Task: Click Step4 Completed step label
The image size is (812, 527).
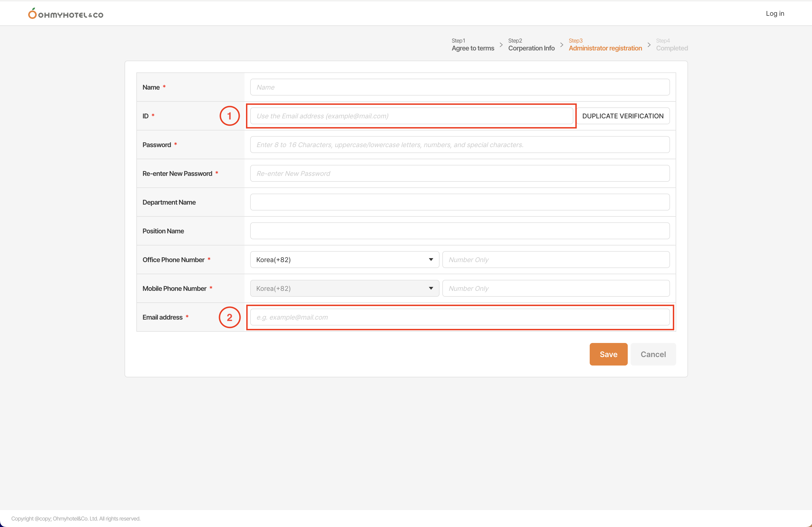Action: click(671, 45)
